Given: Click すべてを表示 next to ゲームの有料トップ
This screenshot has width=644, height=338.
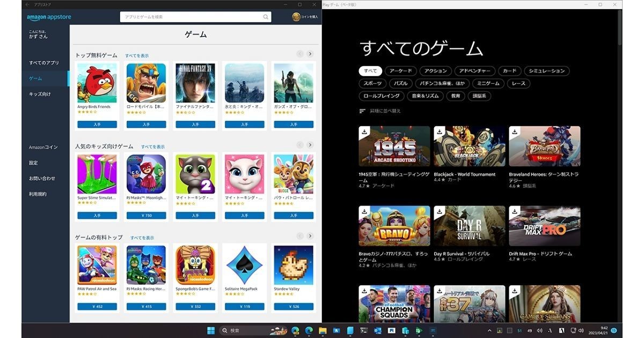Looking at the screenshot, I should tap(142, 238).
